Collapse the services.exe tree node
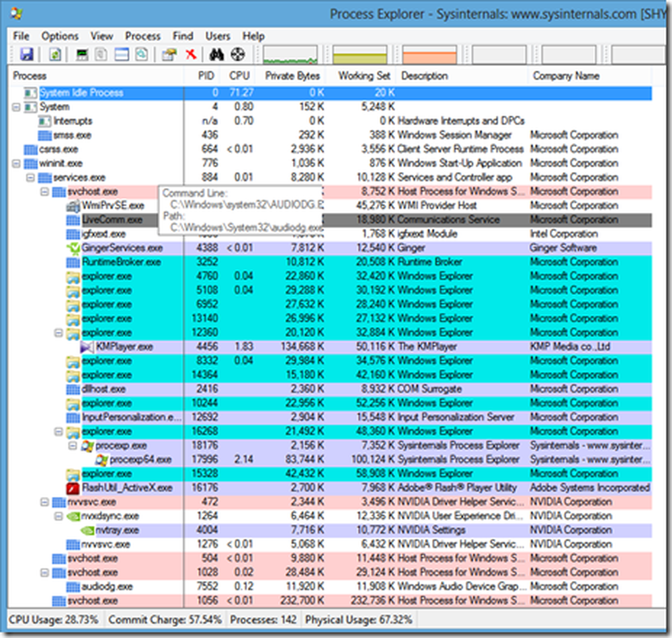The height and width of the screenshot is (638, 672). click(30, 177)
